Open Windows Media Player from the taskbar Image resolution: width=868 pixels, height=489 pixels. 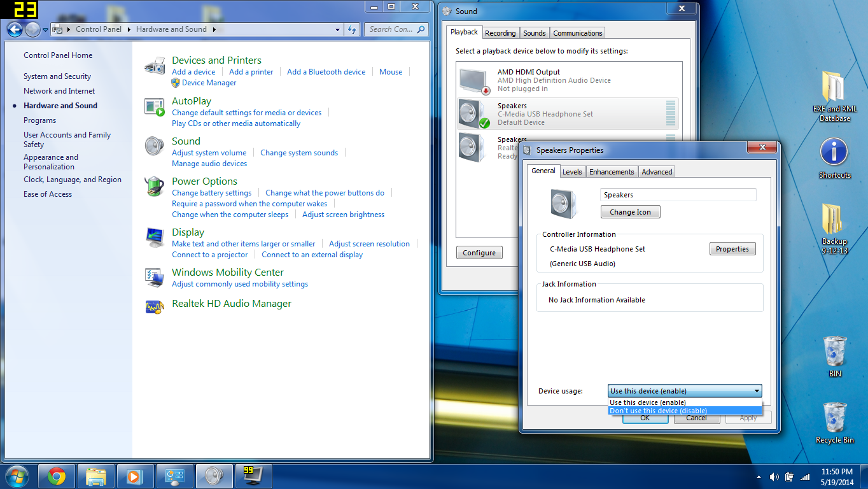pyautogui.click(x=135, y=476)
